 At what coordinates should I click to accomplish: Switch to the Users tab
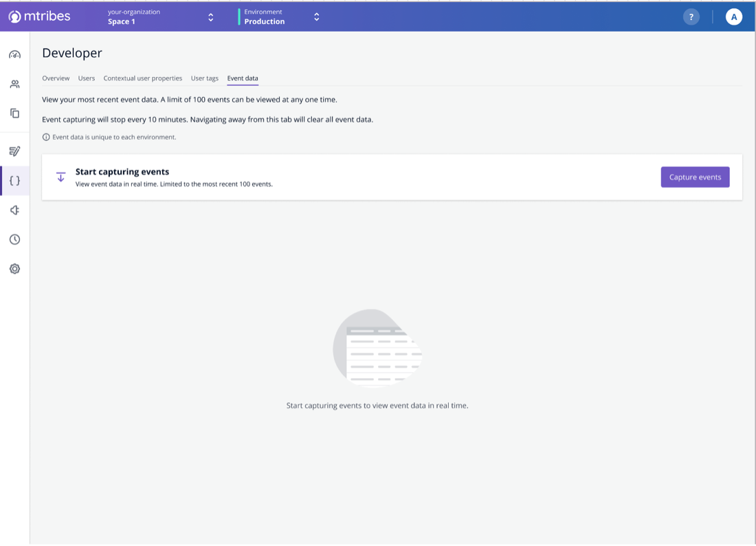point(87,78)
